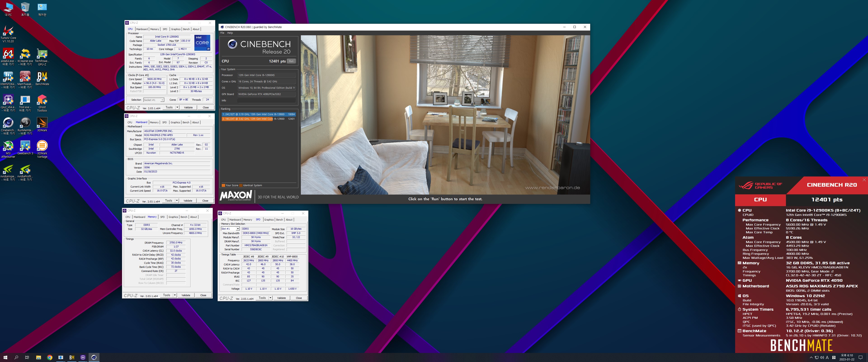868x362 pixels.
Task: Click DRAM Frequency value 3700.0 MHz
Action: coord(176,243)
